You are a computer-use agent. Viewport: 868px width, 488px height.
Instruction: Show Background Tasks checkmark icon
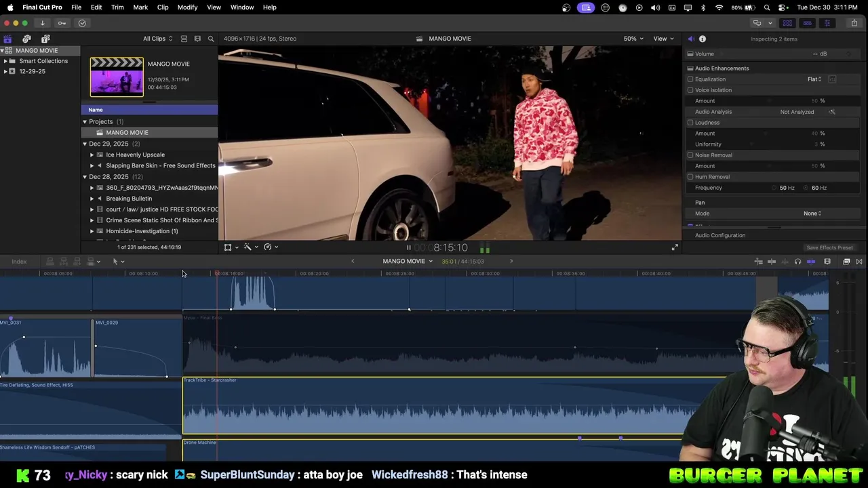click(x=82, y=23)
